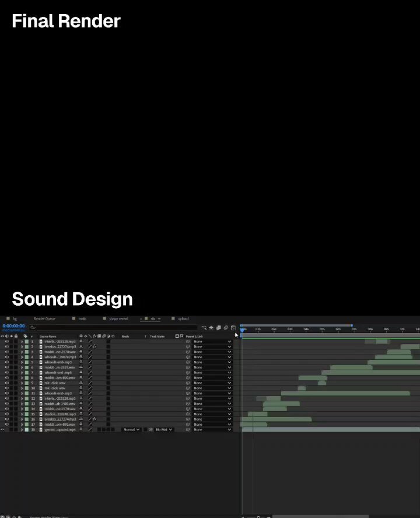Select the layer 11 clip bar in timeline
Screen dimensions: 420x518
[346, 393]
